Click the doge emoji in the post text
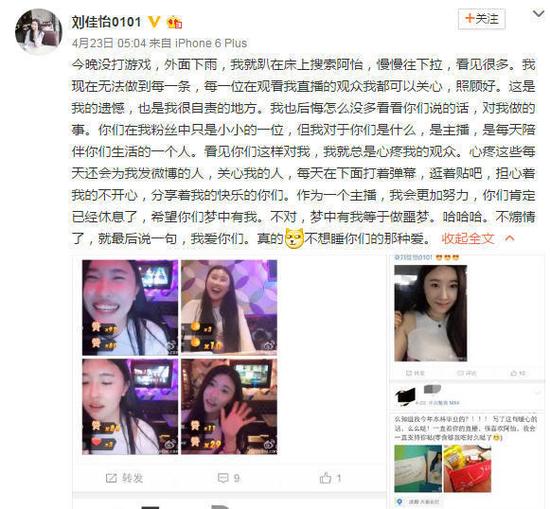 pyautogui.click(x=294, y=239)
